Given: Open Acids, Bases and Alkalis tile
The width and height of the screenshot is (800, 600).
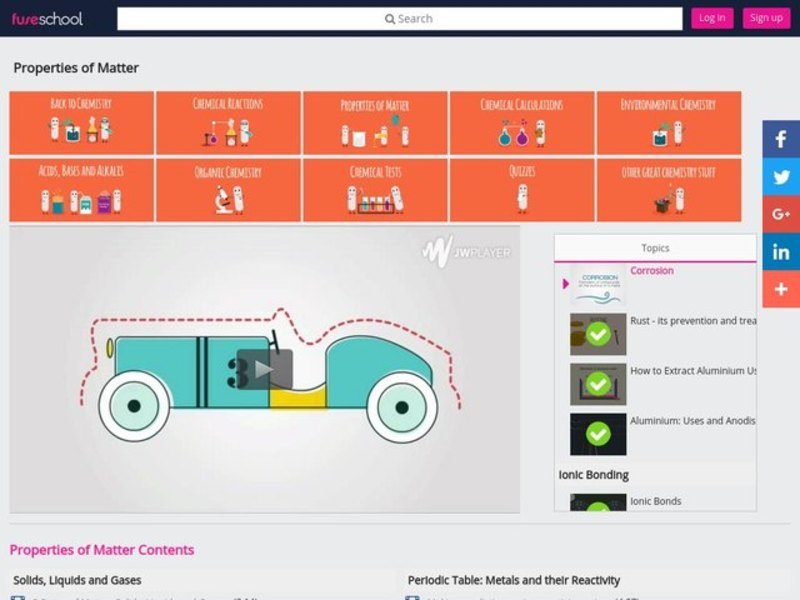Looking at the screenshot, I should point(81,189).
